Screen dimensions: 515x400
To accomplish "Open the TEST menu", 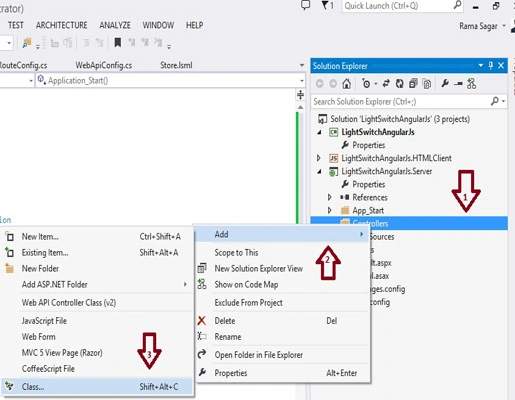I will click(x=16, y=25).
